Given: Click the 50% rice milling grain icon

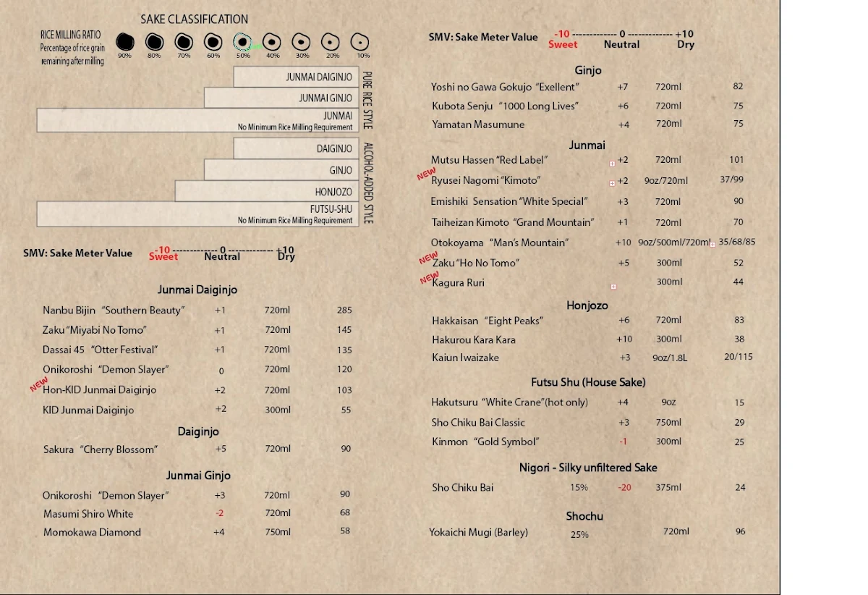Looking at the screenshot, I should tap(242, 42).
